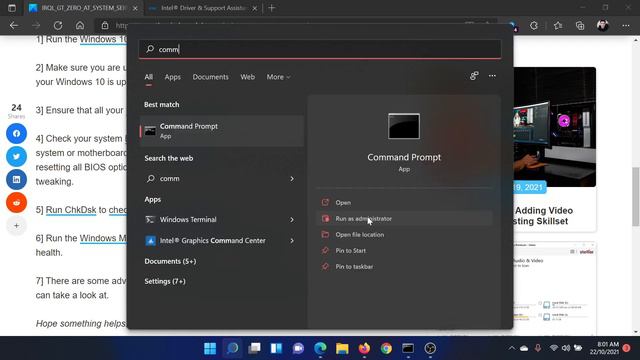Viewport: 640px width, 360px height.
Task: Open File Explorer from the taskbar
Action: pyautogui.click(x=342, y=348)
